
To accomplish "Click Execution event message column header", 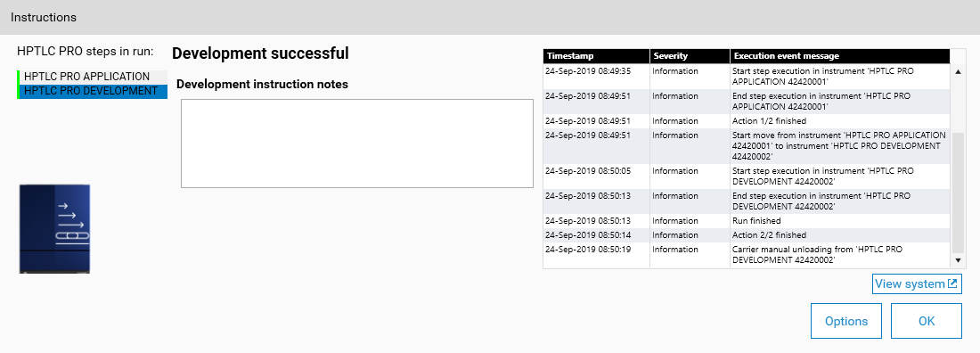I will point(839,56).
